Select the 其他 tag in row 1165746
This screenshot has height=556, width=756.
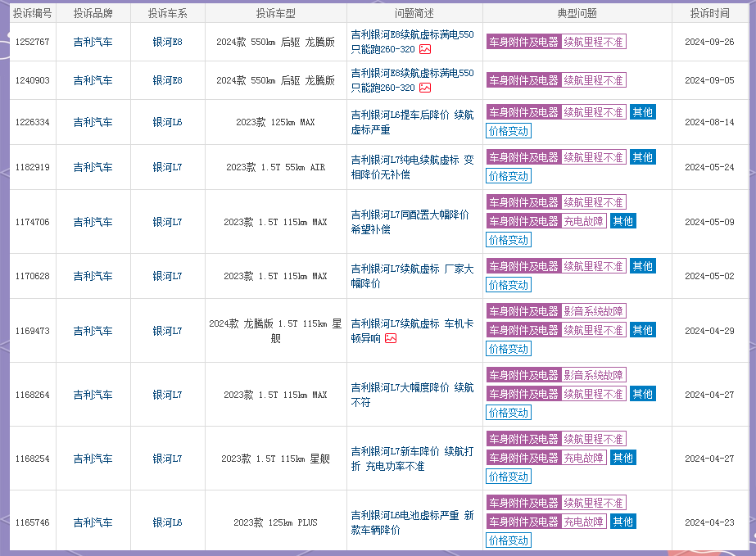pos(623,522)
